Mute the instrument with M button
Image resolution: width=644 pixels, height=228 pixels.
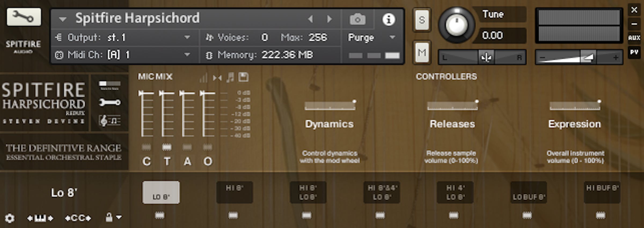pos(422,53)
